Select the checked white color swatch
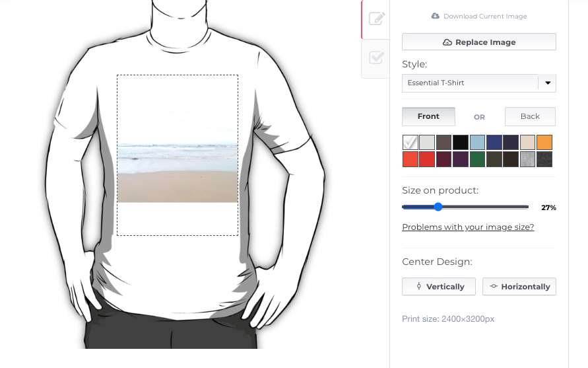 410,143
